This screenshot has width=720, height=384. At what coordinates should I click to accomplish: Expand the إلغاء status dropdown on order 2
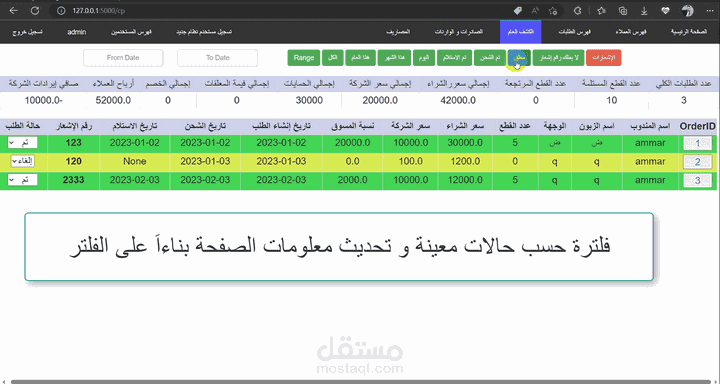tap(22, 161)
